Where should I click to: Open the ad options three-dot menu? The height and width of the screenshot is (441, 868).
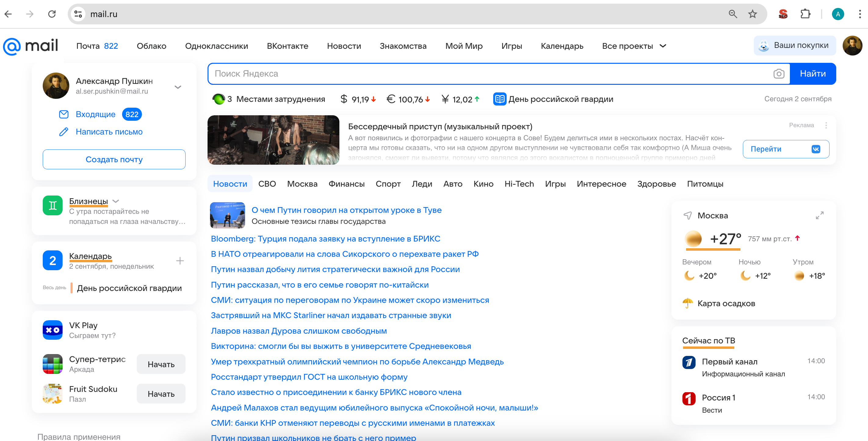click(x=826, y=126)
